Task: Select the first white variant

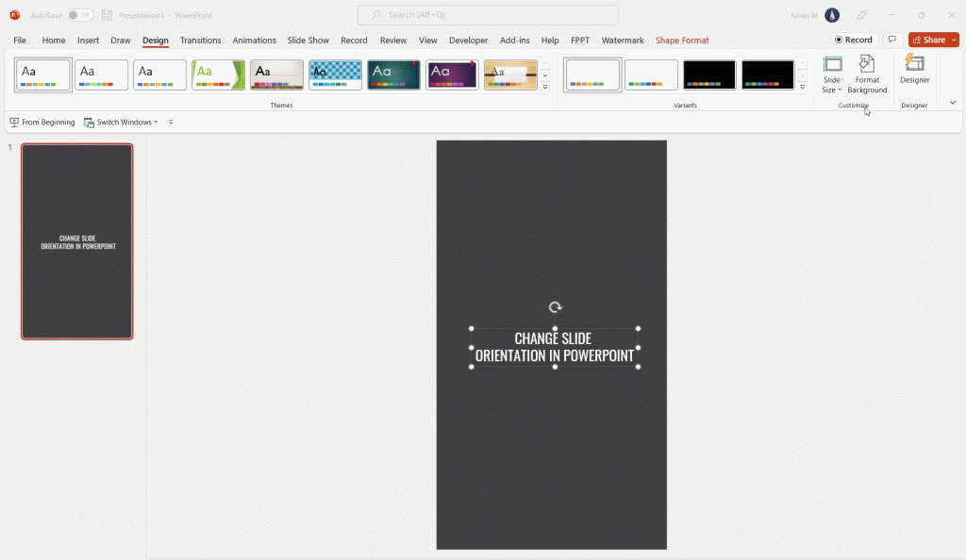Action: click(592, 75)
